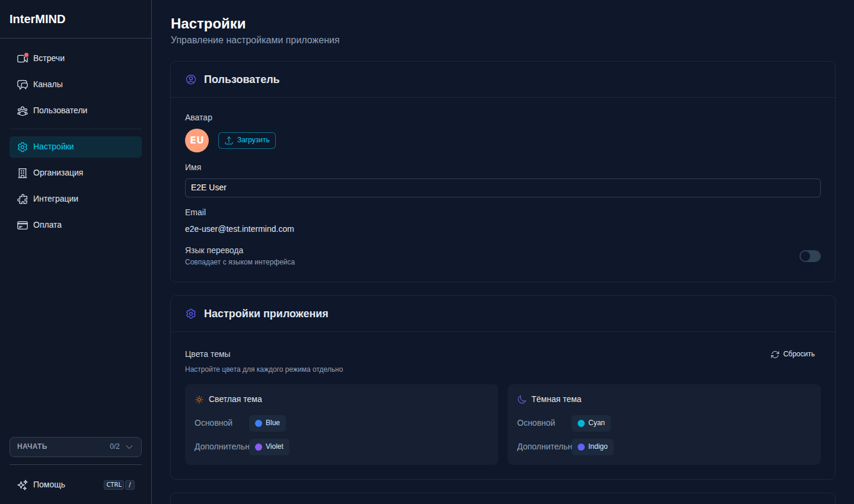Click the Организация building icon
Screen dimensions: 854x504
click(23, 173)
